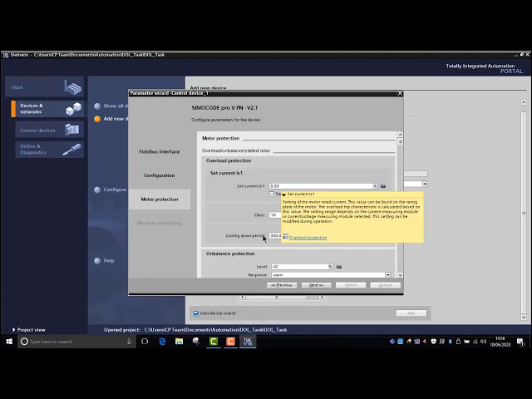Toggle Start device wizard checkbox

point(196,313)
